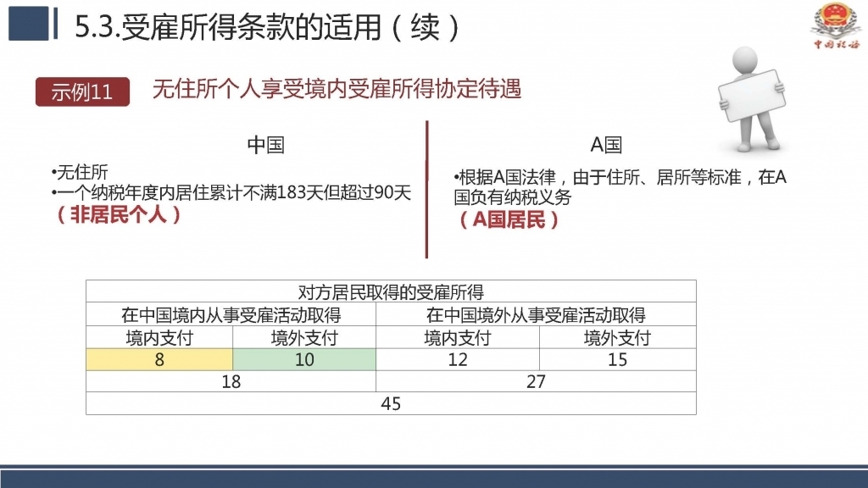Click 境内支付 above the value 12

[x=458, y=337]
